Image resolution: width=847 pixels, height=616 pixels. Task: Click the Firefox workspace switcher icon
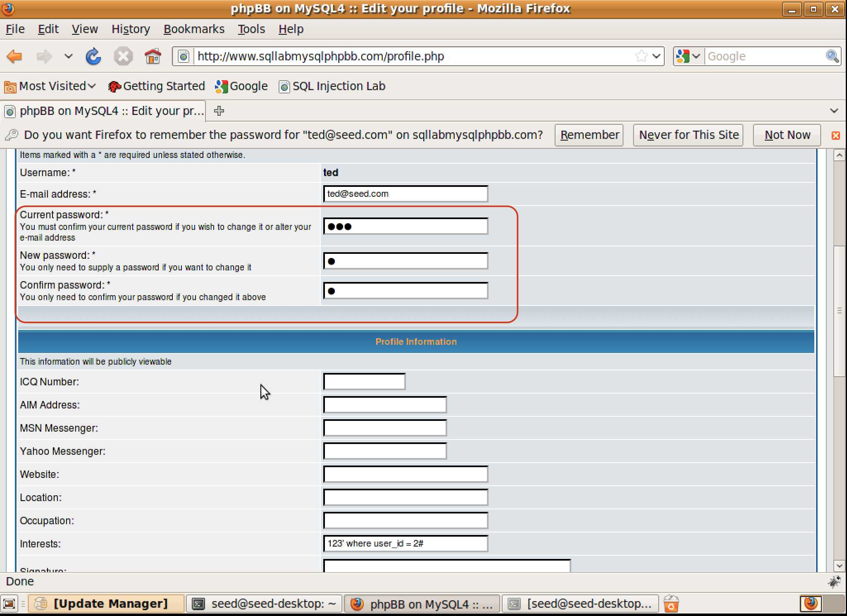(x=811, y=604)
